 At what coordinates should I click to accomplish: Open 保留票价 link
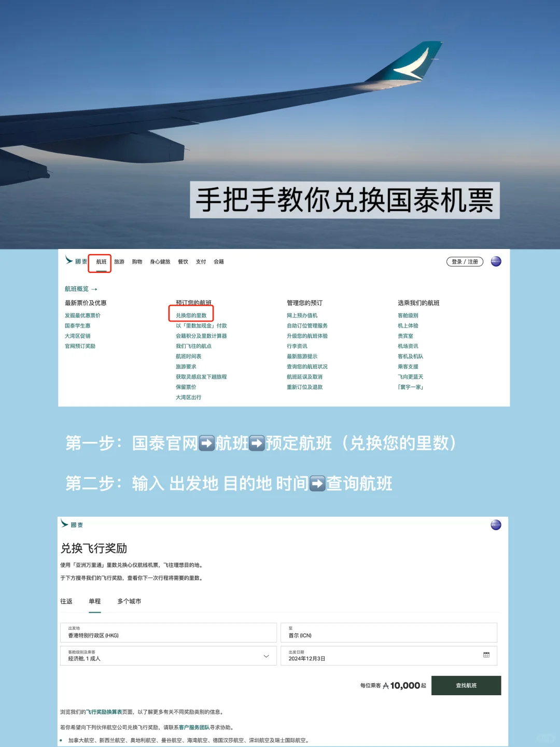(x=186, y=387)
